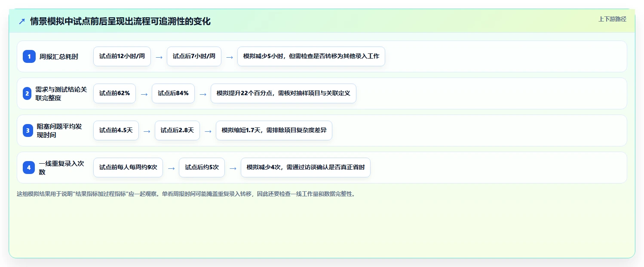Click the number 3 badge for 阻塞问题平均发现时间
Viewport: 644px width, 267px height.
28,130
